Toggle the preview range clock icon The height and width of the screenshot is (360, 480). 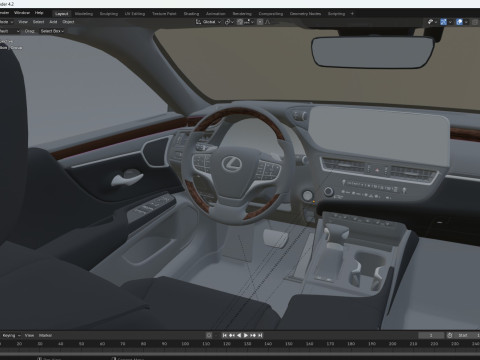pyautogui.click(x=450, y=335)
